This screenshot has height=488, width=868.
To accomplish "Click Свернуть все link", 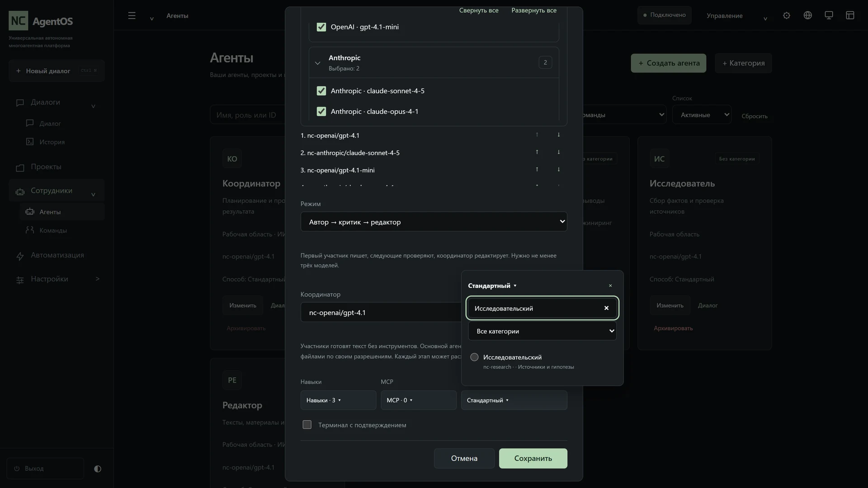I will [x=479, y=10].
